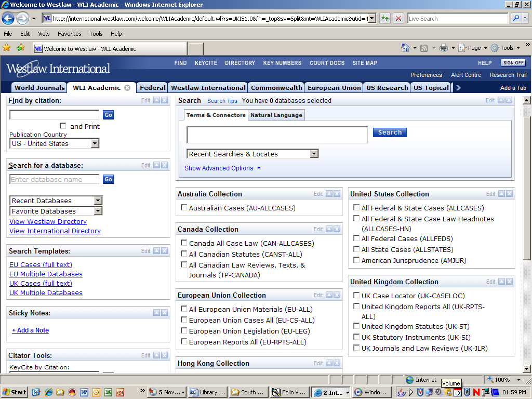Close the Sticky Notes panel
Image resolution: width=532 pixels, height=399 pixels.
click(164, 312)
